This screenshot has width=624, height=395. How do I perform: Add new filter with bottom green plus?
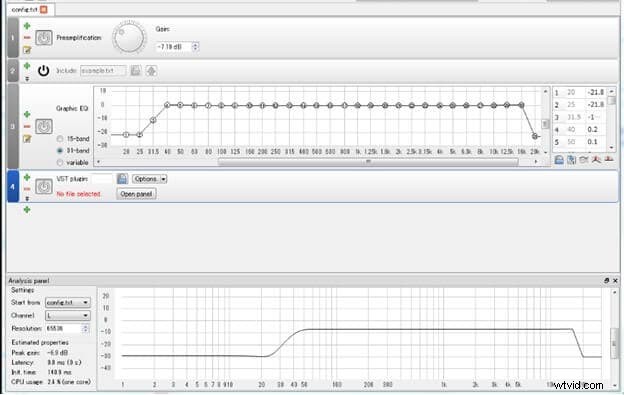point(27,209)
